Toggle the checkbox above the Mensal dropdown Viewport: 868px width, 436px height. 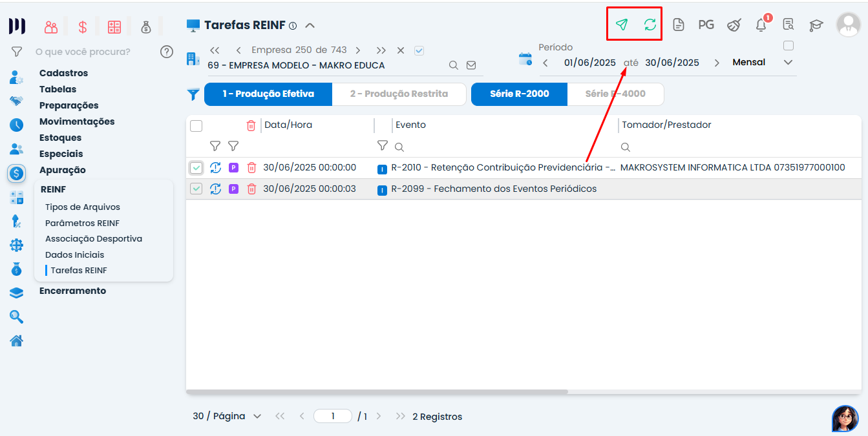(x=788, y=46)
